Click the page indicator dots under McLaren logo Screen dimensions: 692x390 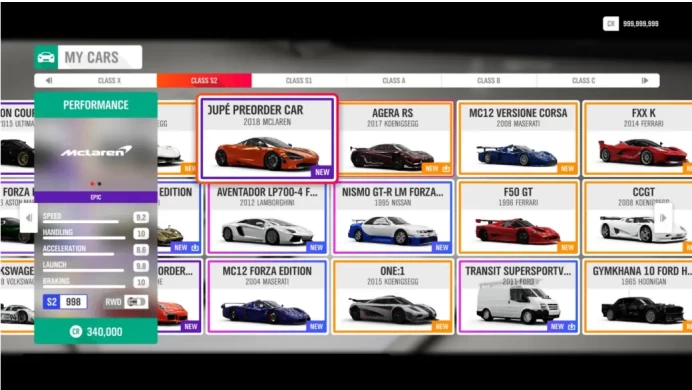[x=96, y=184]
